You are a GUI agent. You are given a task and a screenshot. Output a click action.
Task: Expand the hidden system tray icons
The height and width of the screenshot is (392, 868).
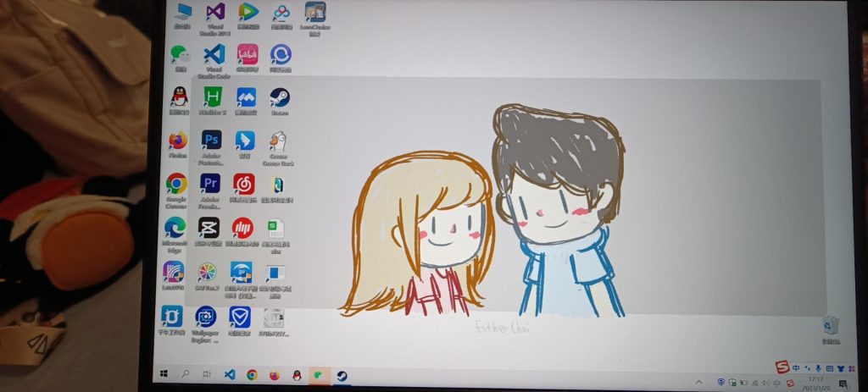coord(699,382)
